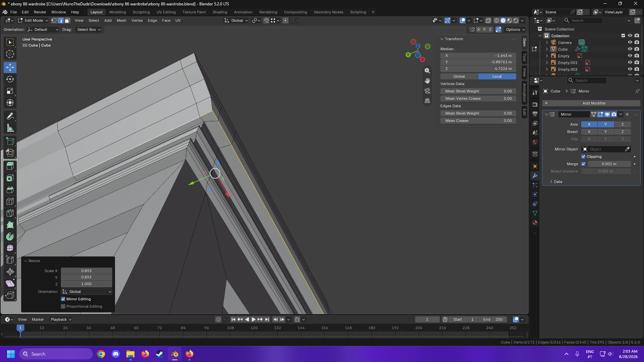644x362 pixels.
Task: Switch to face select mode
Action: [67, 20]
